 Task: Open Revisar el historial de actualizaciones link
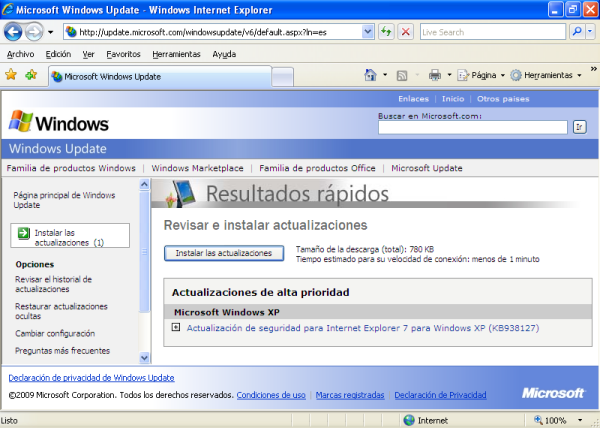(x=61, y=284)
